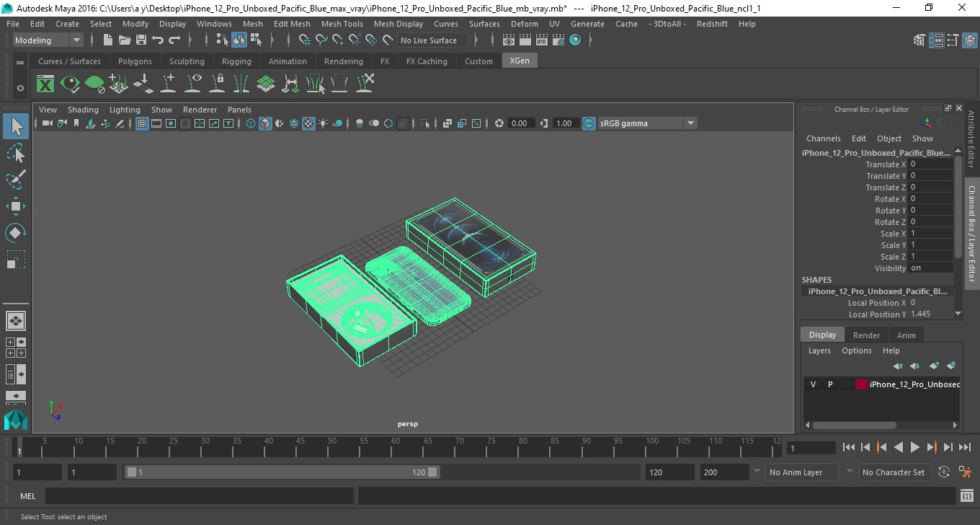Toggle smooth shade all cube icon
This screenshot has width=980, height=525.
[x=266, y=123]
